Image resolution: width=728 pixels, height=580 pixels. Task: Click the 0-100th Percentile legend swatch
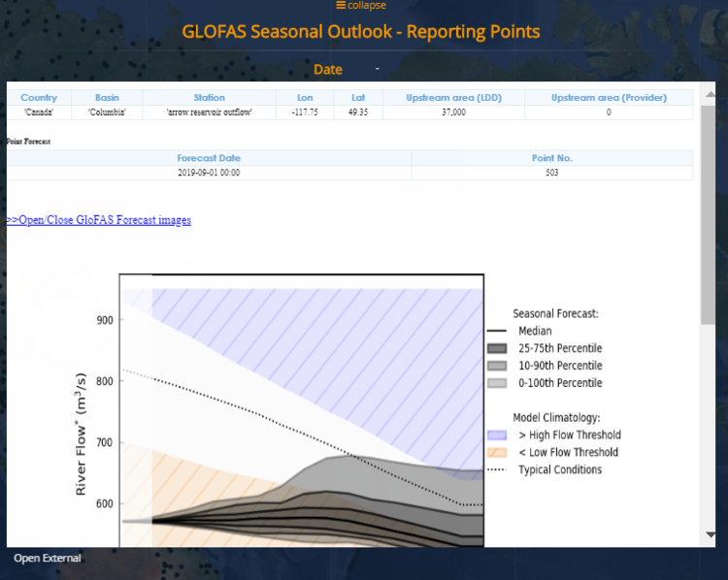coord(497,383)
